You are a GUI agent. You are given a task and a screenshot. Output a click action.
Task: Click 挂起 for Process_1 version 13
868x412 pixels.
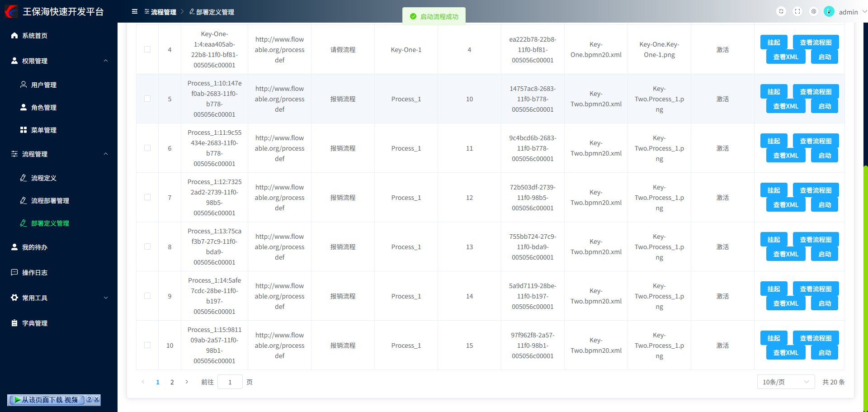774,239
